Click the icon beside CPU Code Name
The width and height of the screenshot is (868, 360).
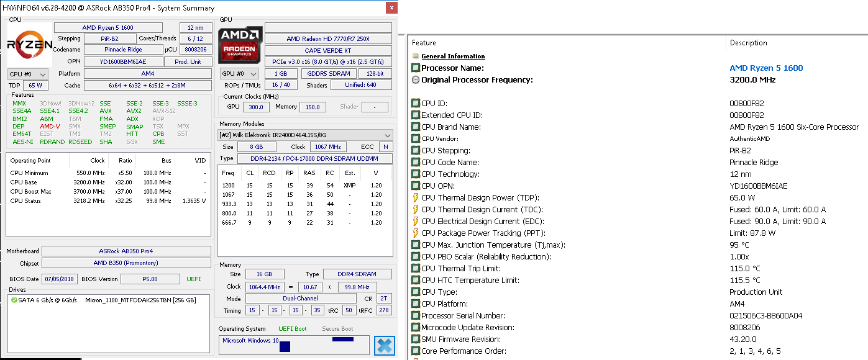tap(416, 162)
